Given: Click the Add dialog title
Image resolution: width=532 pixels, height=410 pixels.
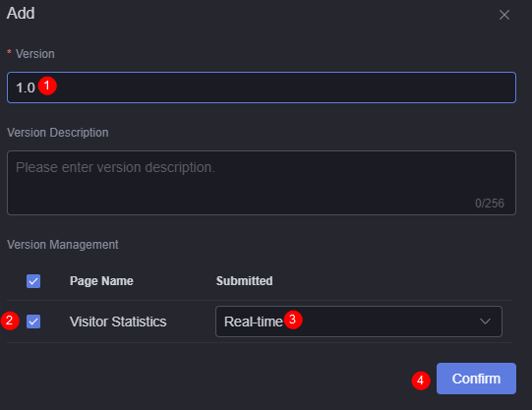Looking at the screenshot, I should [x=21, y=13].
